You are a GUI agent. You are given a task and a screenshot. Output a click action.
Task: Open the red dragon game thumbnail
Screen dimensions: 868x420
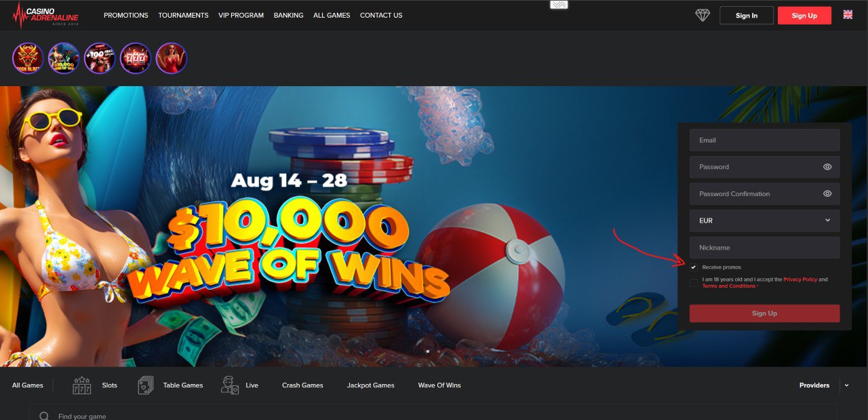click(28, 58)
